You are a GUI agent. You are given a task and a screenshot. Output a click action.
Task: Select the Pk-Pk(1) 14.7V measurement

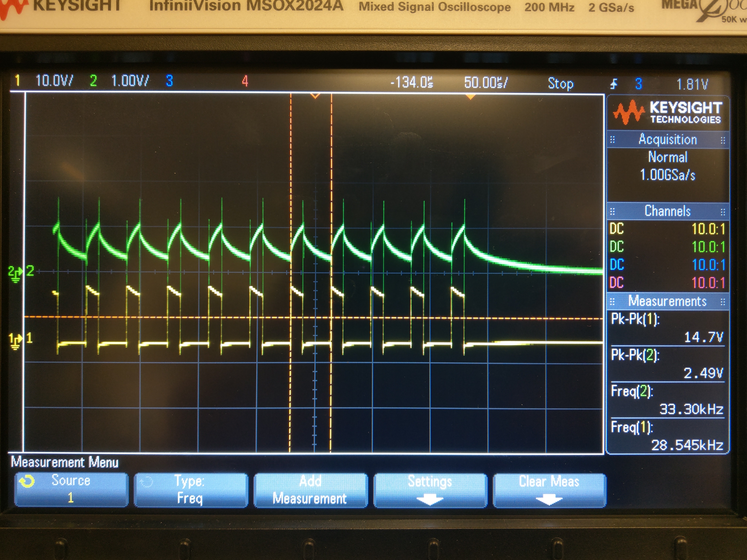668,329
